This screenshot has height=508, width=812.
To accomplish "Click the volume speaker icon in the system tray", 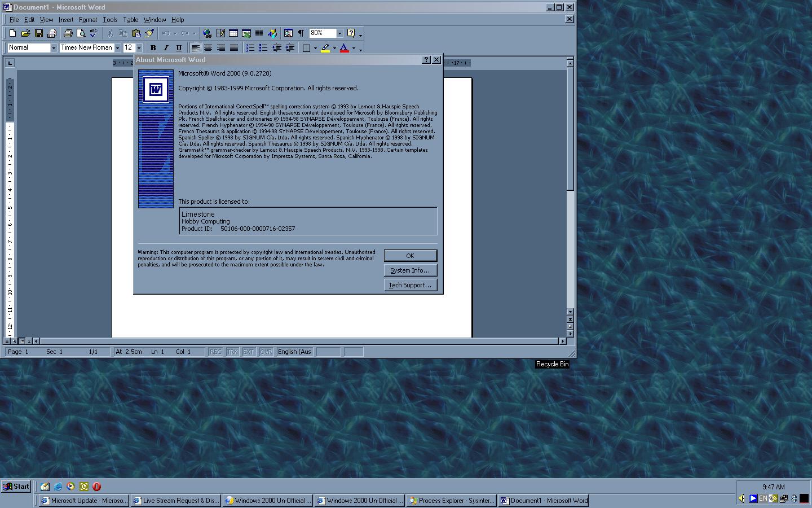I will pyautogui.click(x=742, y=498).
